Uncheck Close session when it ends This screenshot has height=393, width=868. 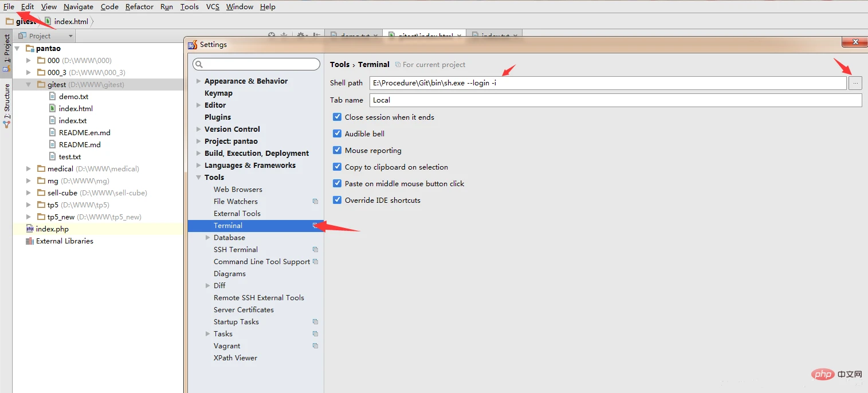337,117
